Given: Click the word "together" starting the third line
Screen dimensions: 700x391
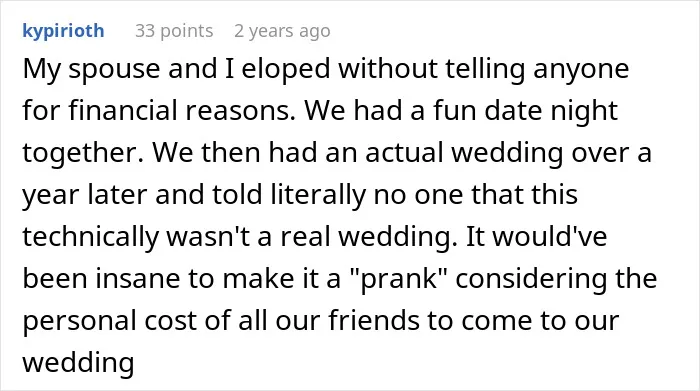Looking at the screenshot, I should coord(79,153).
